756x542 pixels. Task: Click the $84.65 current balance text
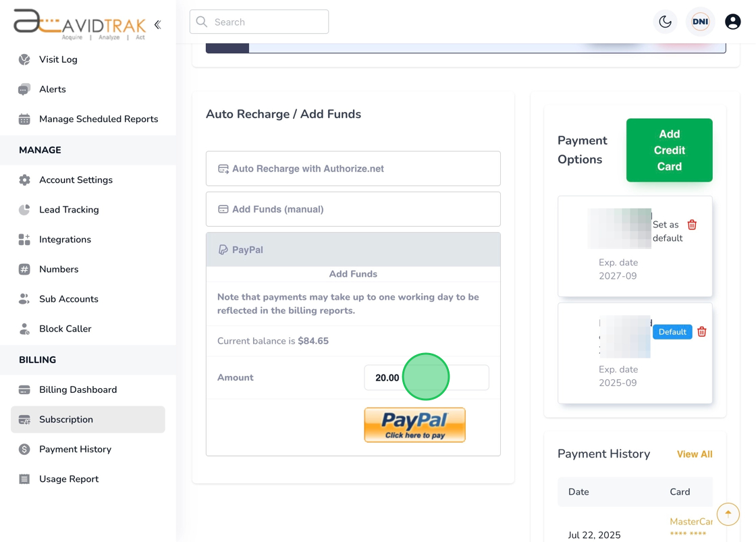pyautogui.click(x=313, y=341)
